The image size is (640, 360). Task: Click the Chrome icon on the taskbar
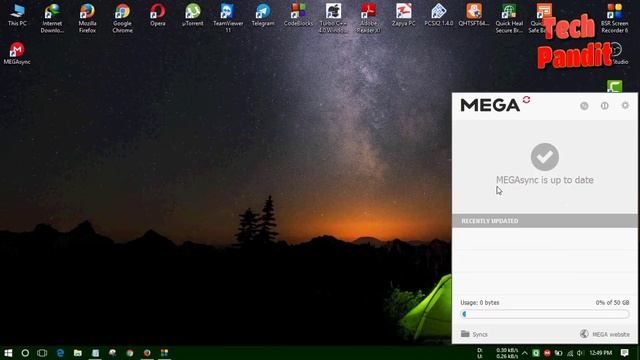click(x=130, y=353)
